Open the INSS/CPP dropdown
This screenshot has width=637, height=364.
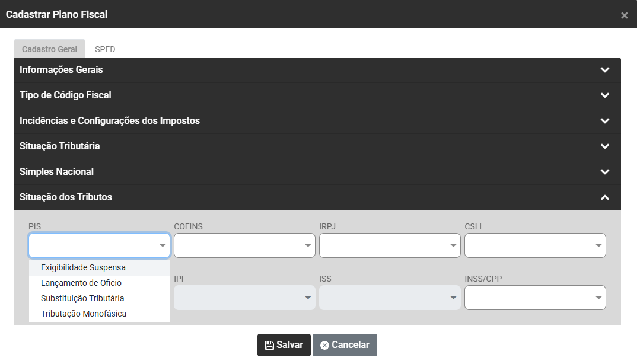(535, 298)
